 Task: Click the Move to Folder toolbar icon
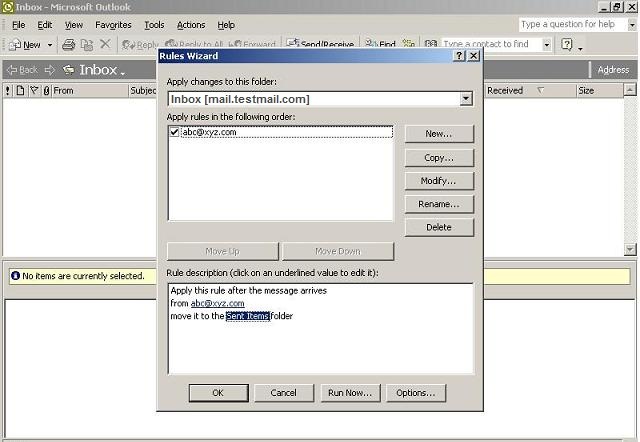[x=87, y=44]
